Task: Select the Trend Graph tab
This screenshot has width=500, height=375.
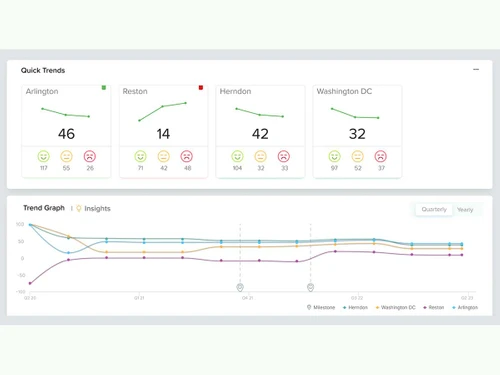Action: (44, 208)
